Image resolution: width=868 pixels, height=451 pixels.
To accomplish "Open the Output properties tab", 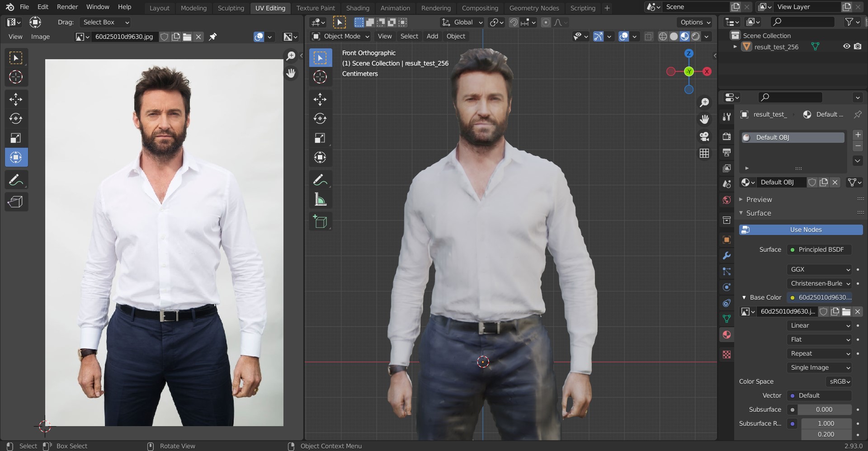I will point(726,152).
